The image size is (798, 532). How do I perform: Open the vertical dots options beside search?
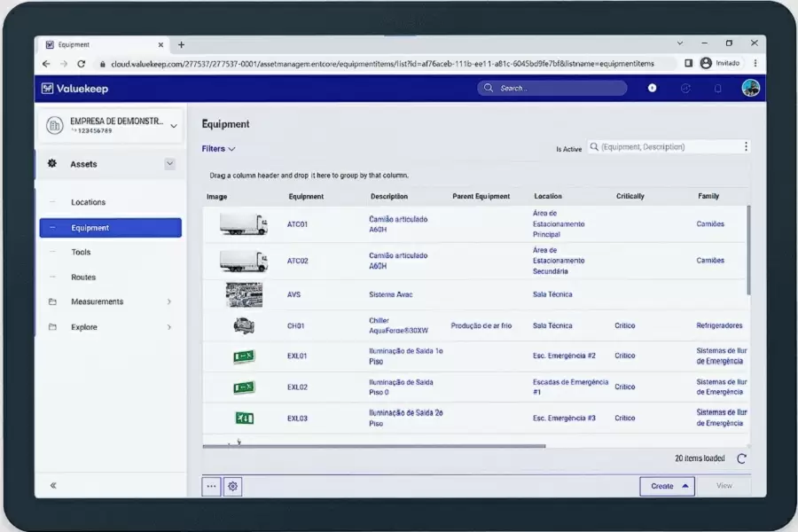(746, 147)
